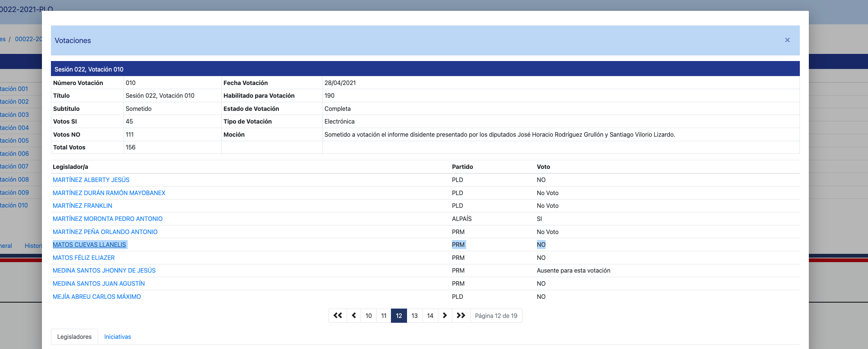Select page 11 in pagination
The width and height of the screenshot is (868, 349).
pos(384,316)
